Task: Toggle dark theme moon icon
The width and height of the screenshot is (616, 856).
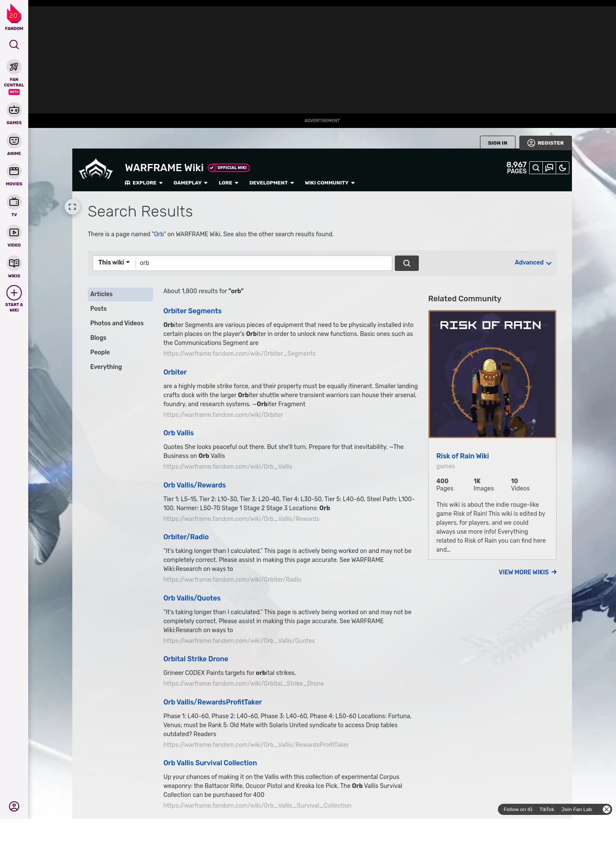Action: 563,168
